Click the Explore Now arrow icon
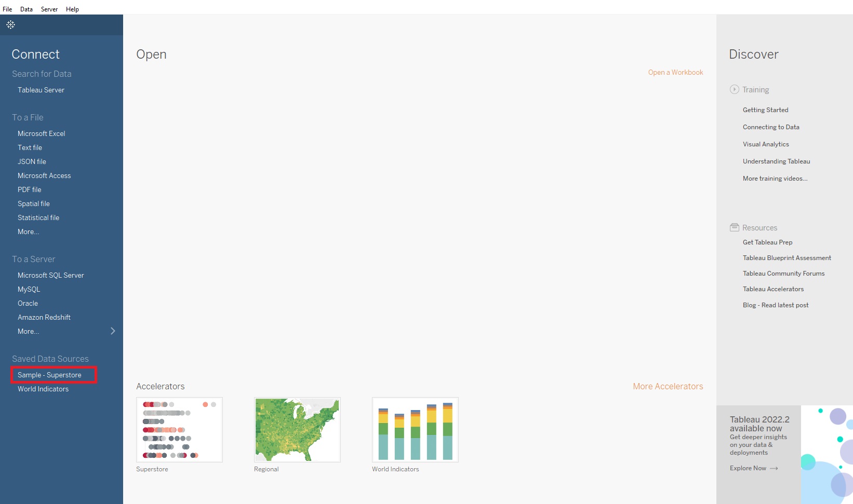Viewport: 853px width, 504px height. (x=774, y=468)
